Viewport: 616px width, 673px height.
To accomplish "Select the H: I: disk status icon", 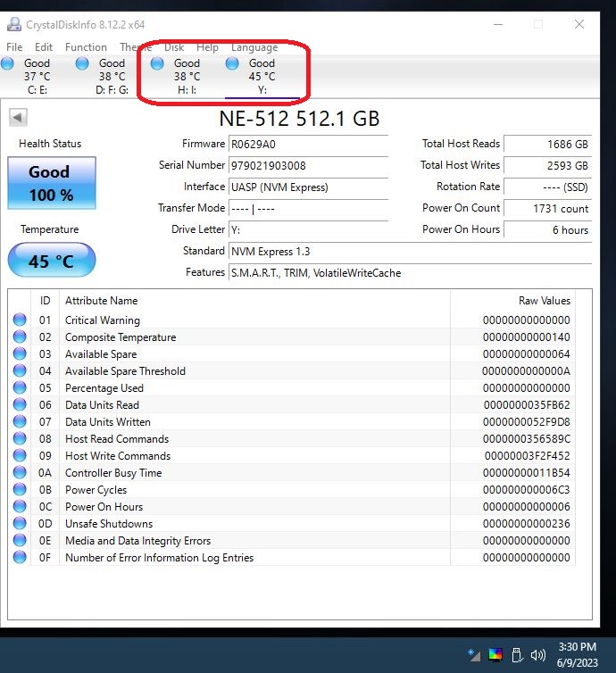I will pos(157,63).
